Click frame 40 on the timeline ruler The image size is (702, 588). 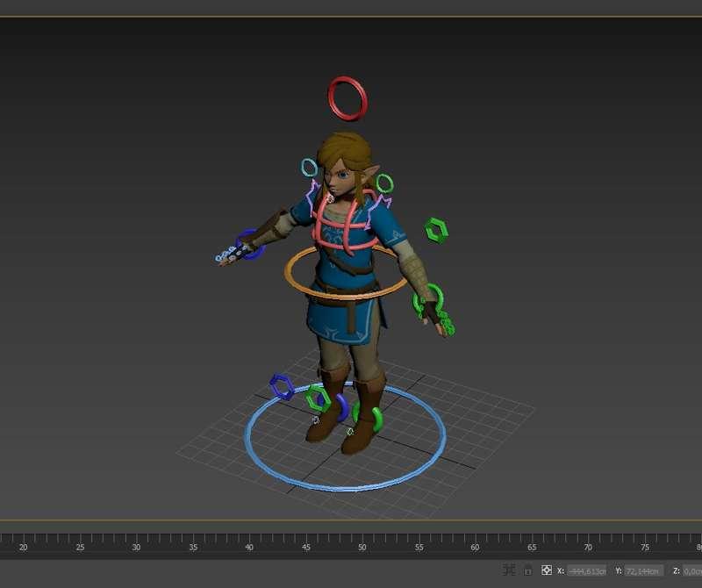tap(249, 548)
